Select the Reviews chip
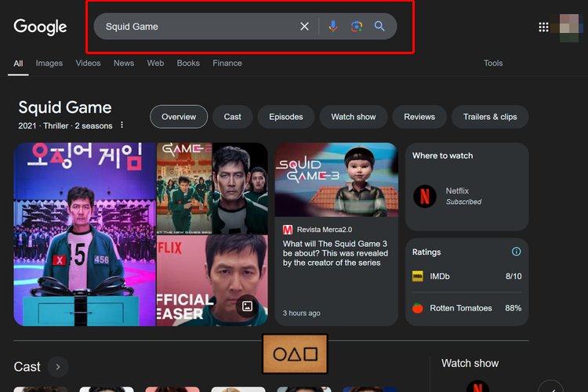This screenshot has width=588, height=392. 419,117
